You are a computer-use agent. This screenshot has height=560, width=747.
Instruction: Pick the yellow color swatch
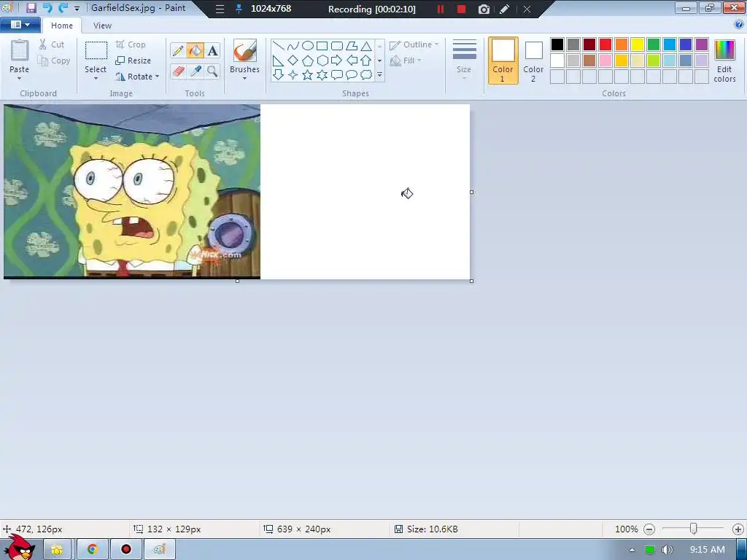[638, 44]
